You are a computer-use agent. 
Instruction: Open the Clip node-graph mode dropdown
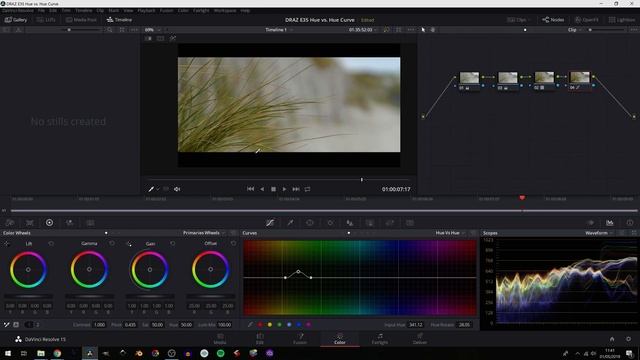(574, 30)
